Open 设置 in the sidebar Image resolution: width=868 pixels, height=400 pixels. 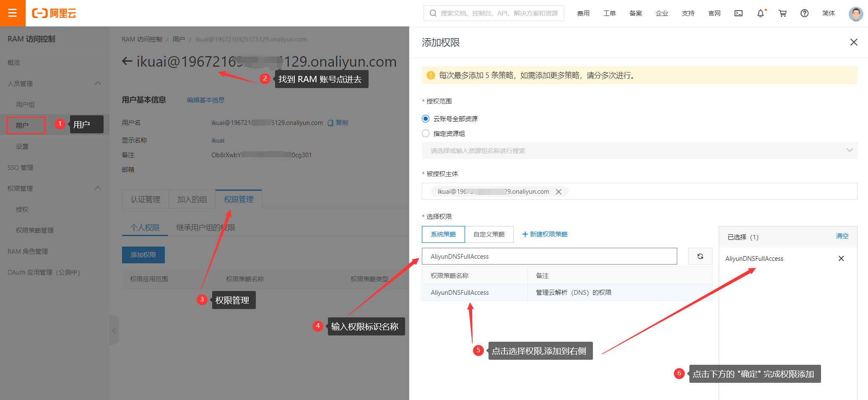tap(22, 146)
